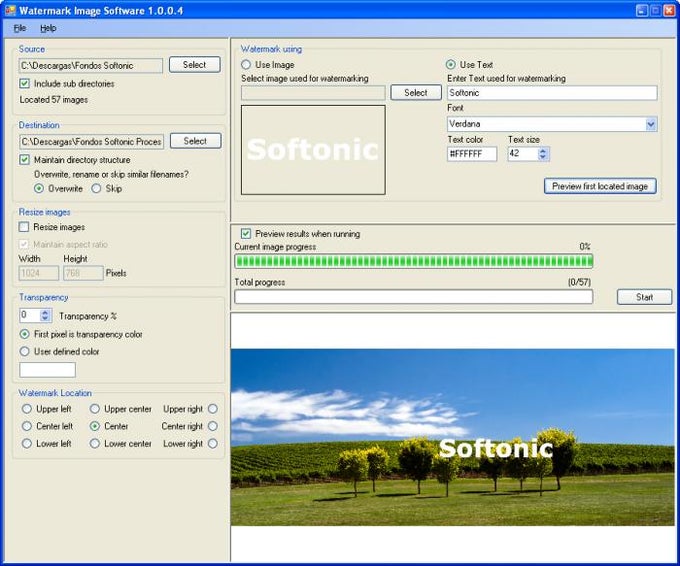Click the Softonic watermark preview thumbnail
The height and width of the screenshot is (566, 680).
coord(313,150)
